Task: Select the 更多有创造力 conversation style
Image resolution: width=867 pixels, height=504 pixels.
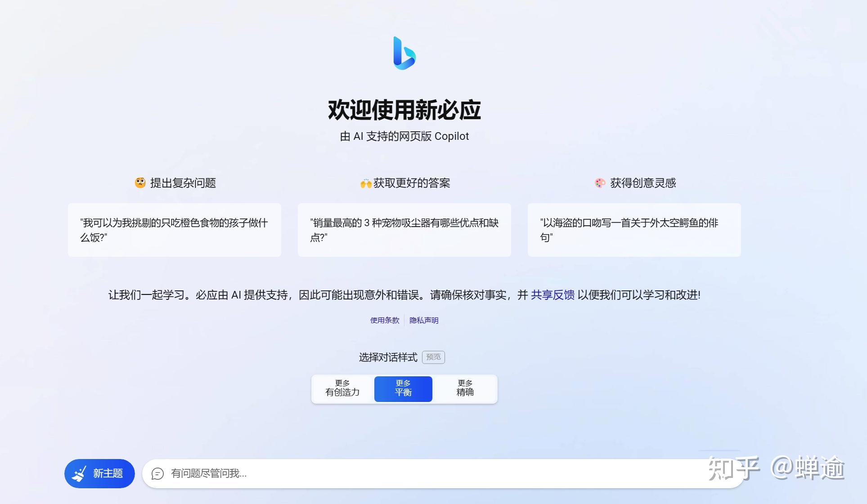Action: [342, 388]
